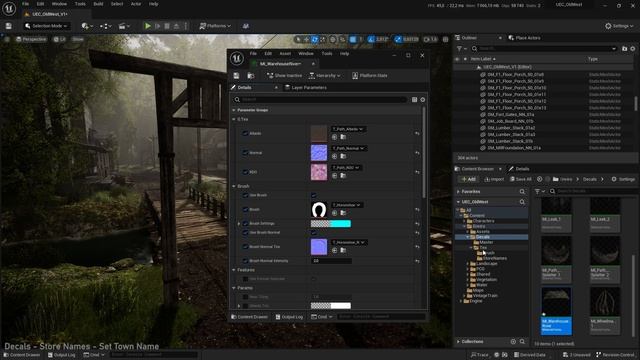Switch to the Layer Parameters tab
Screen dimensions: 640x360
click(x=306, y=87)
